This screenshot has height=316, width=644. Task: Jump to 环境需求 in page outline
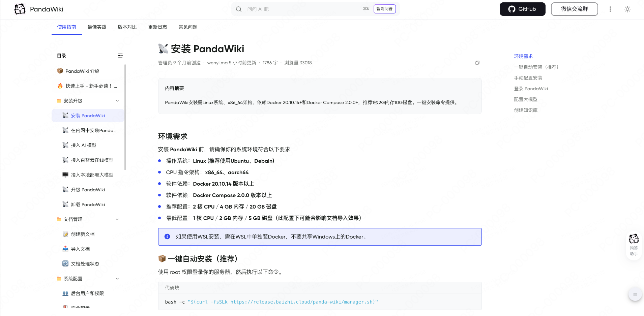523,56
